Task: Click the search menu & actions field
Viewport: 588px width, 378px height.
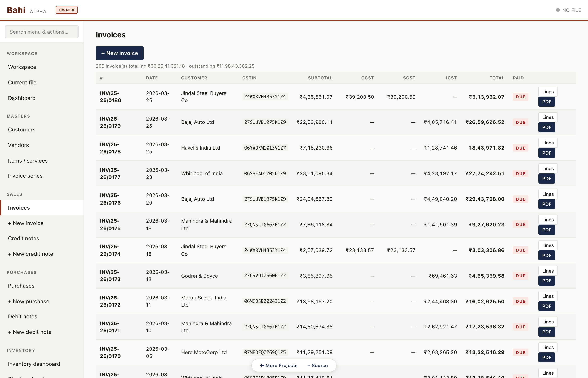Action: click(x=41, y=32)
